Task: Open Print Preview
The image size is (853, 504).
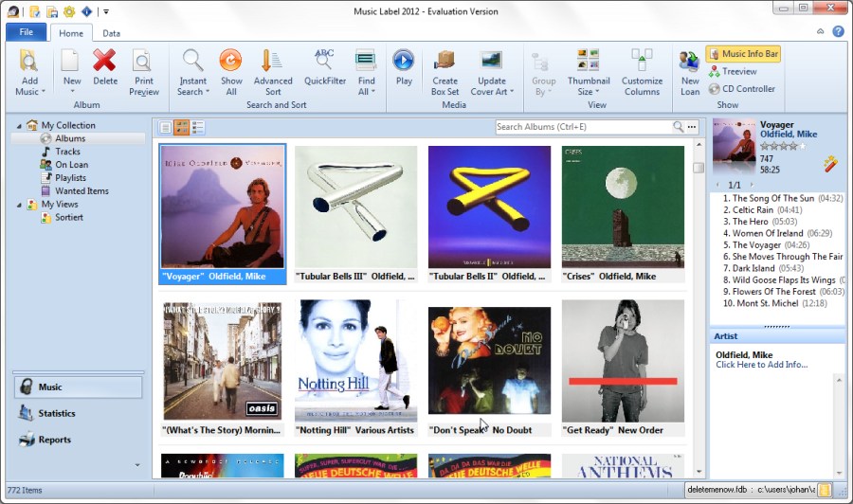Action: pos(144,72)
